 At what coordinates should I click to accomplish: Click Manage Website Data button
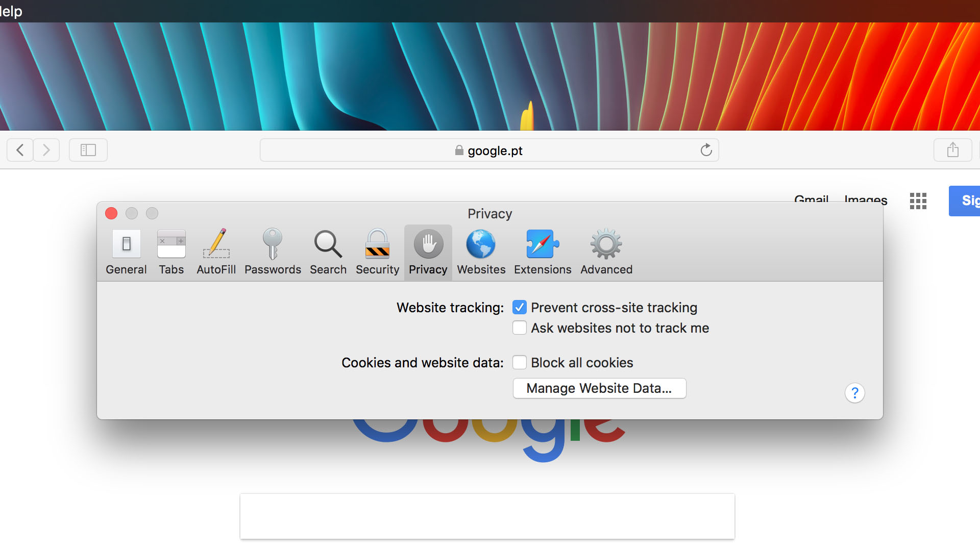[599, 388]
